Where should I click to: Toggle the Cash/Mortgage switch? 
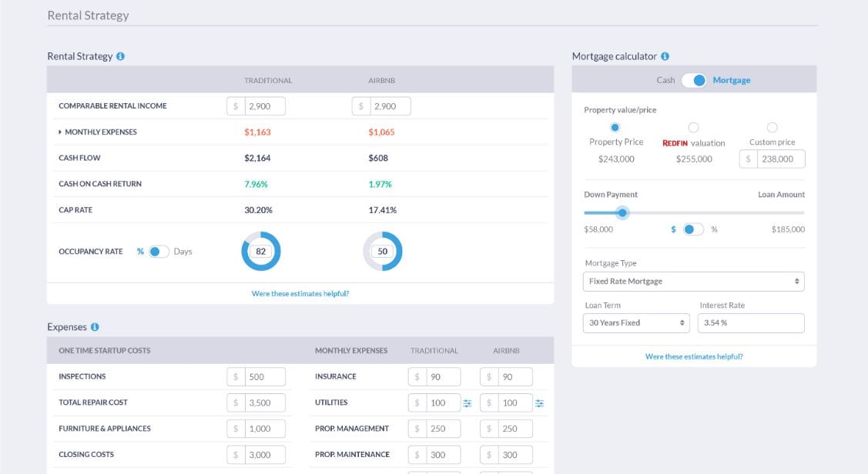pyautogui.click(x=693, y=80)
